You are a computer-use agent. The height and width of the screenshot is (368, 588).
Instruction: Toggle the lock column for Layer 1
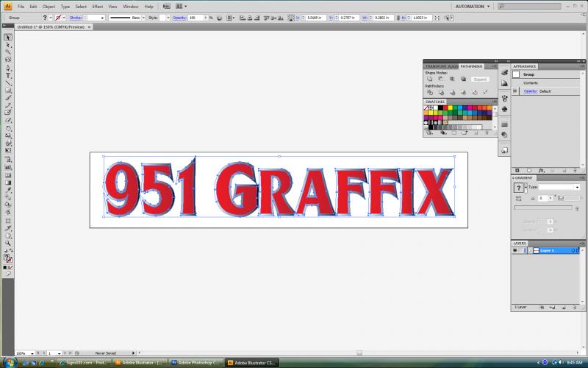click(521, 250)
